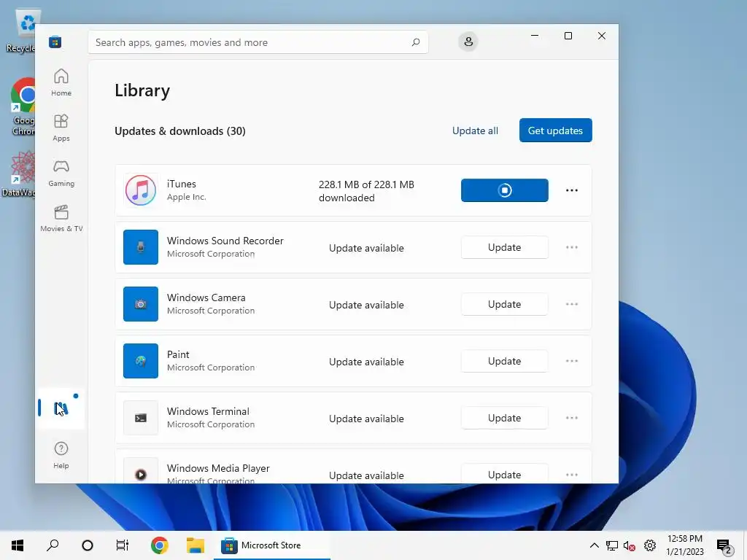
Task: Click the iTunes title text
Action: [x=182, y=184]
